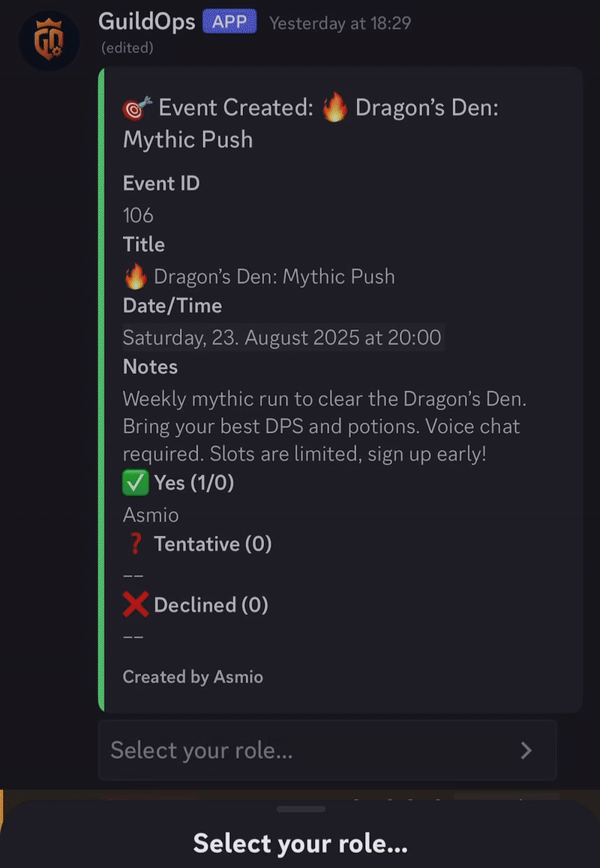Tap the red X Declined emoji
The height and width of the screenshot is (868, 600).
click(x=136, y=604)
